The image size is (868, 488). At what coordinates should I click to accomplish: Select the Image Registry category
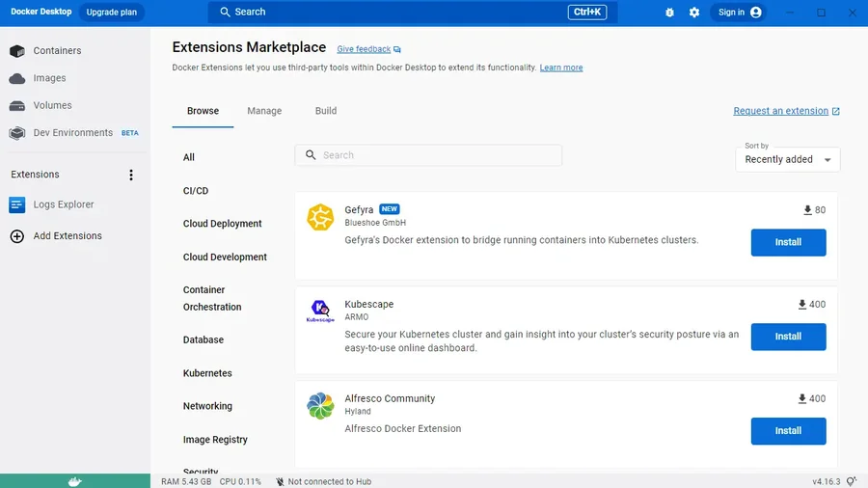tap(215, 440)
